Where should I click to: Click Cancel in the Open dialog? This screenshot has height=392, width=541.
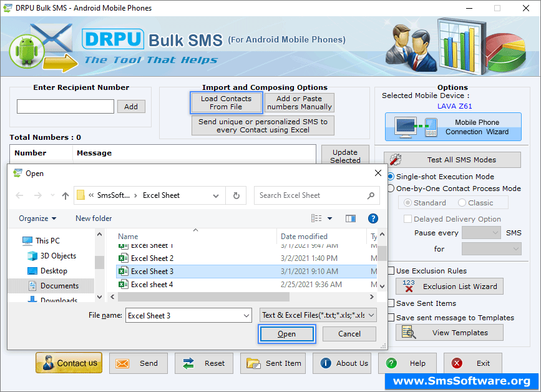coord(349,334)
